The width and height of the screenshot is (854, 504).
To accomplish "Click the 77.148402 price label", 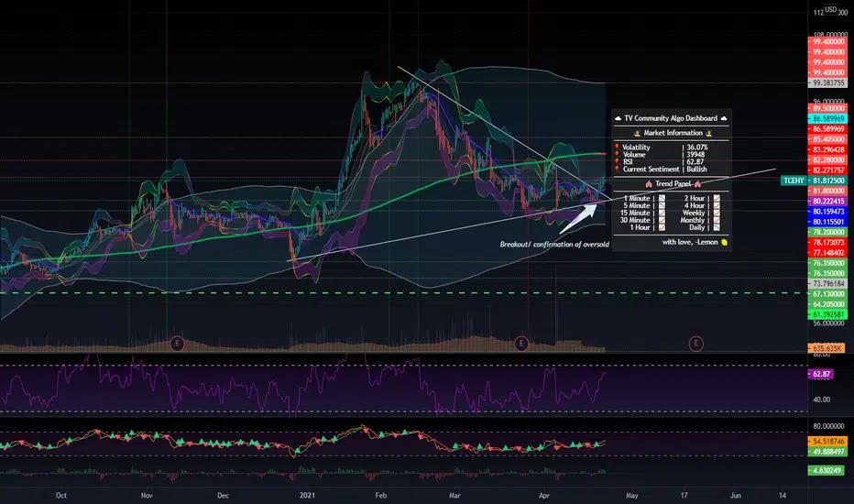I will tap(827, 253).
